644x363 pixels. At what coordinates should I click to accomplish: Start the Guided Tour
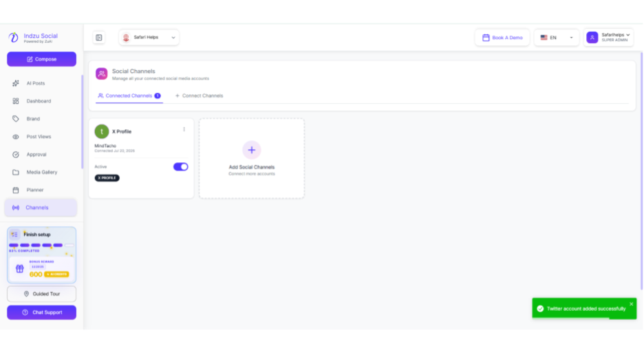[41, 294]
